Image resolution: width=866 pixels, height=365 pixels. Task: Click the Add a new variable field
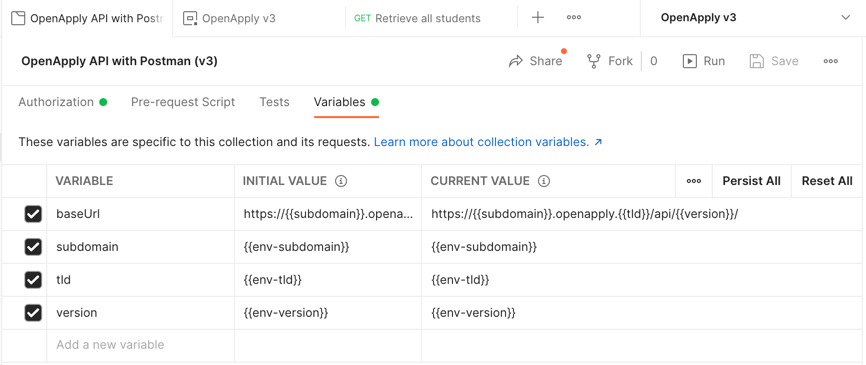(141, 345)
